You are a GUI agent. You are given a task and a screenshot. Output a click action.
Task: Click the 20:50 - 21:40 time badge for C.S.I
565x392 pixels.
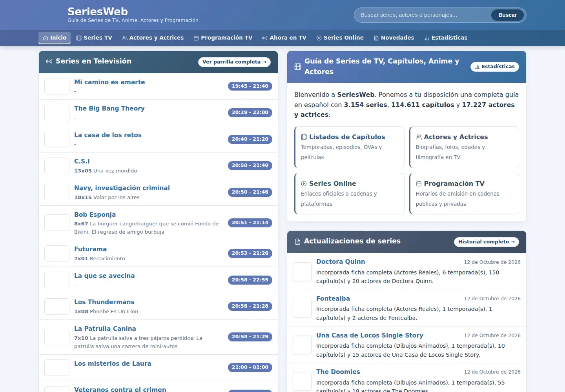tap(250, 165)
